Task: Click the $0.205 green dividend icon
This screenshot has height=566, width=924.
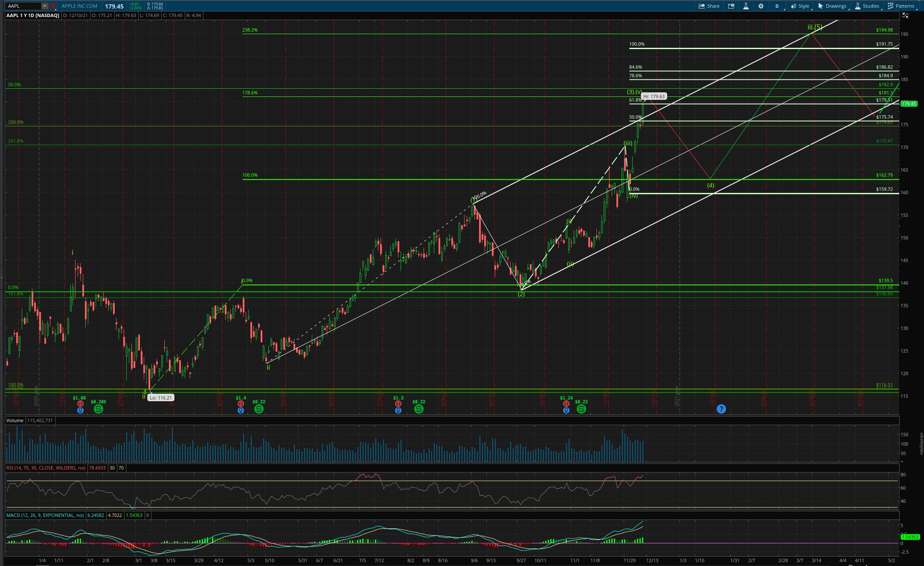Action: (x=99, y=409)
